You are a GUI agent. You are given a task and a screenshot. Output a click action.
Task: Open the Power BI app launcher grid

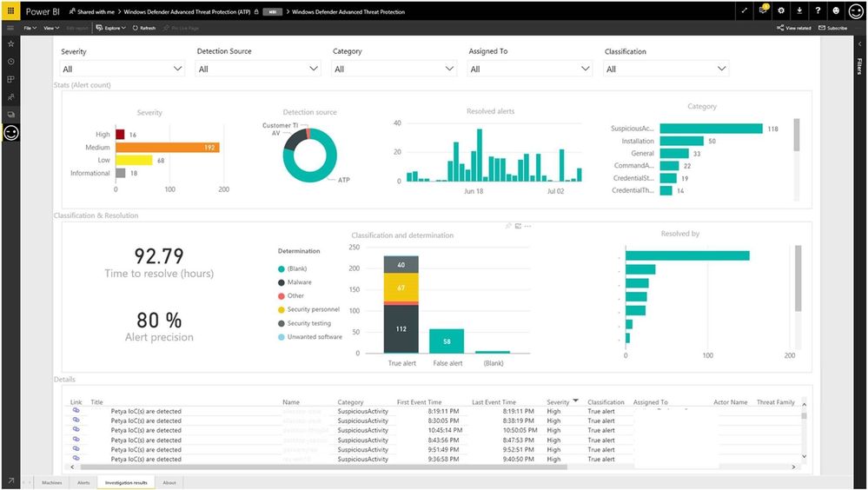pyautogui.click(x=10, y=10)
